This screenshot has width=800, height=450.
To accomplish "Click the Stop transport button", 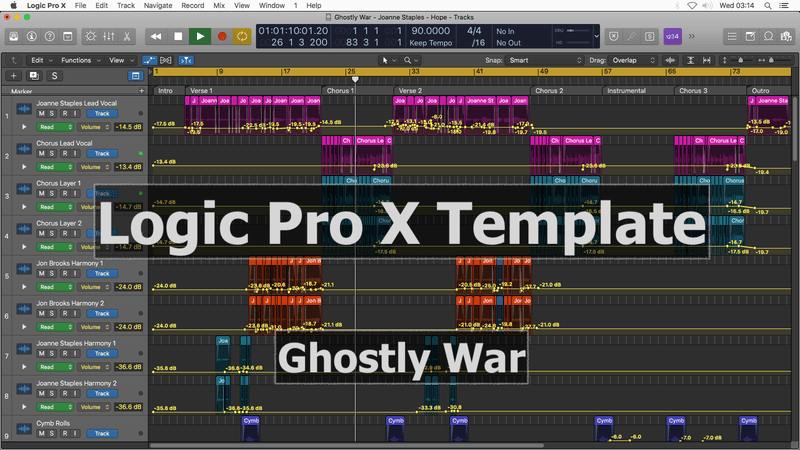I will (x=178, y=36).
